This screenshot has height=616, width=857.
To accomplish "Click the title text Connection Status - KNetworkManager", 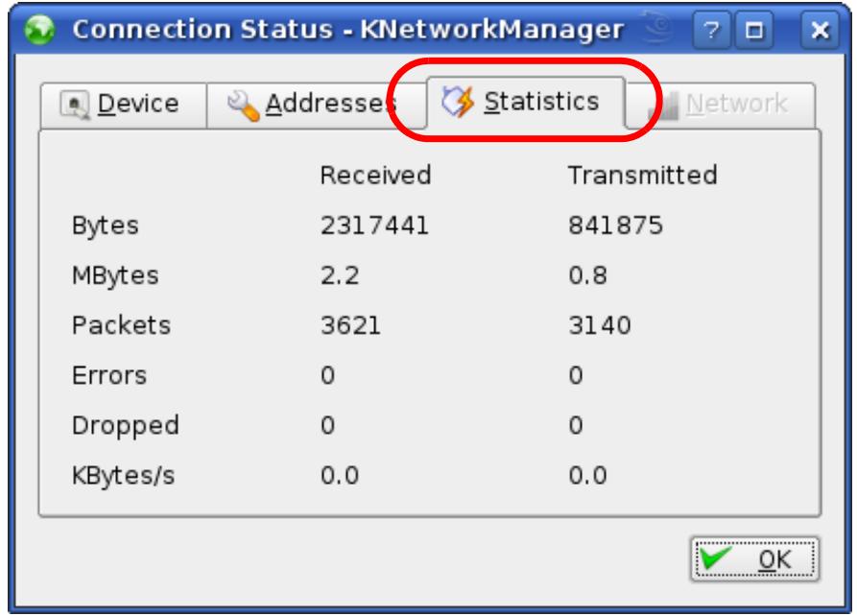I will click(348, 30).
